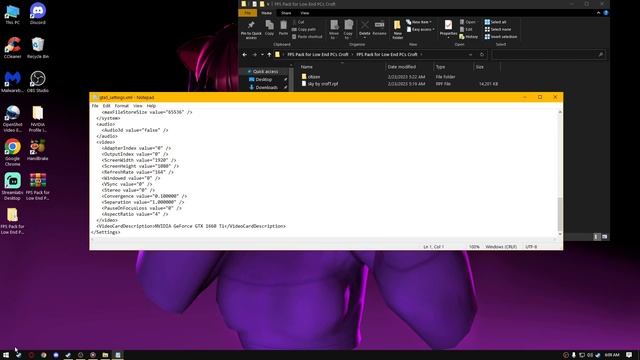Open the CCleaner desktop shortcut

pyautogui.click(x=13, y=47)
